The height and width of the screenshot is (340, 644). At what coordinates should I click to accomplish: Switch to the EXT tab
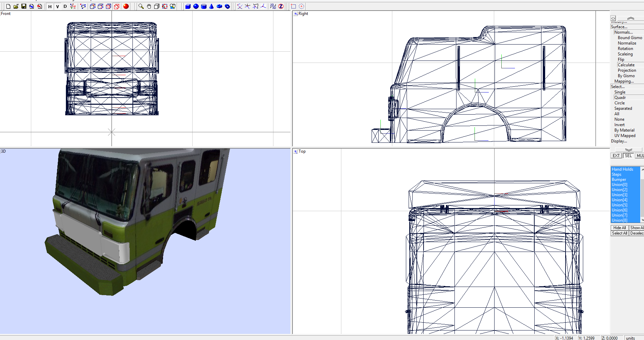point(616,155)
